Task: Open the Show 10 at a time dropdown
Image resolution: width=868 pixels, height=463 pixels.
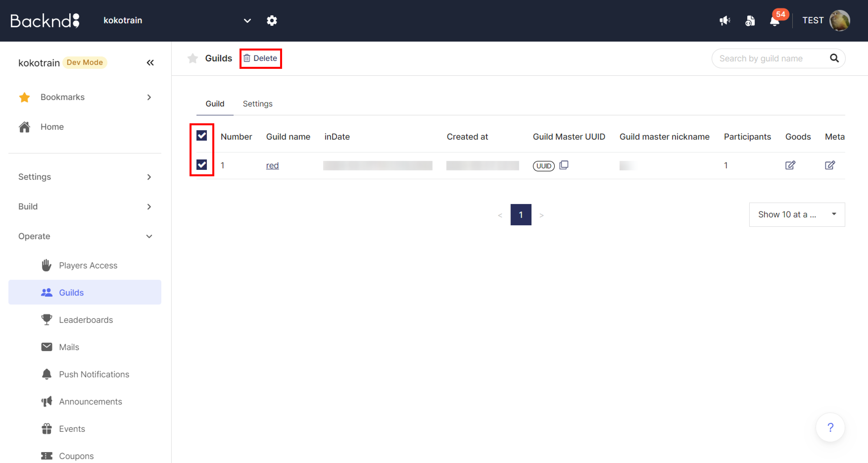Action: point(797,214)
